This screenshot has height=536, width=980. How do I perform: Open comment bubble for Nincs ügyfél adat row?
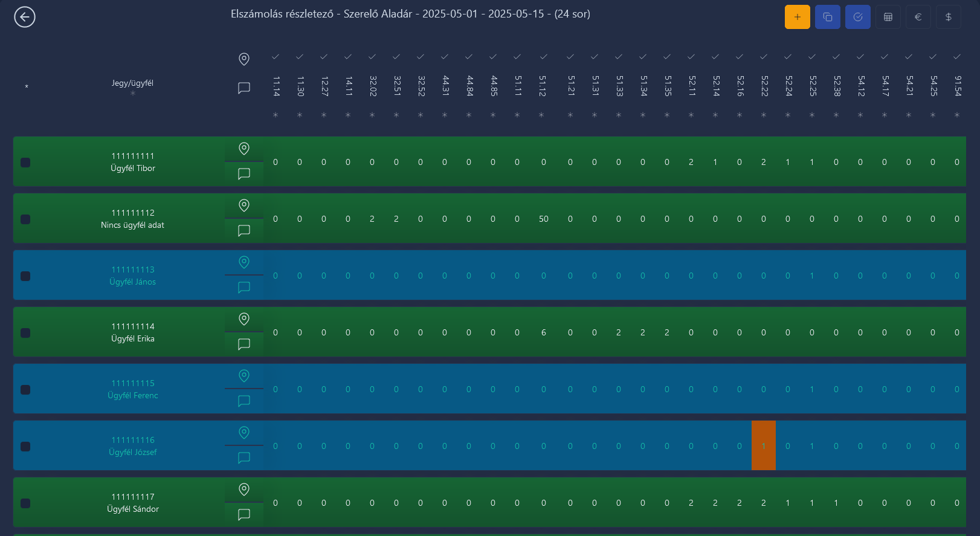244,231
